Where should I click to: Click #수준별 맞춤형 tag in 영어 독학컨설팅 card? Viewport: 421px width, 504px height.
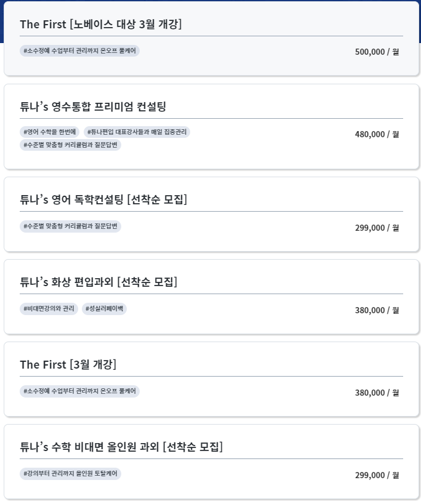[x=70, y=226]
